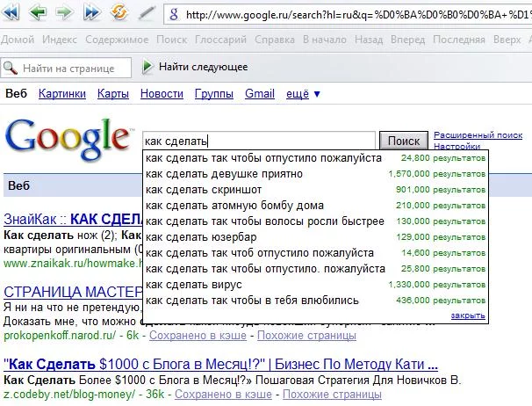Open the 'Новости' Google link

162,93
